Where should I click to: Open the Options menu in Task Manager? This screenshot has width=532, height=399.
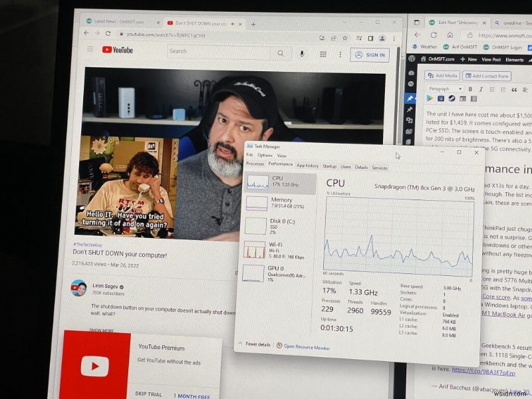coord(265,155)
